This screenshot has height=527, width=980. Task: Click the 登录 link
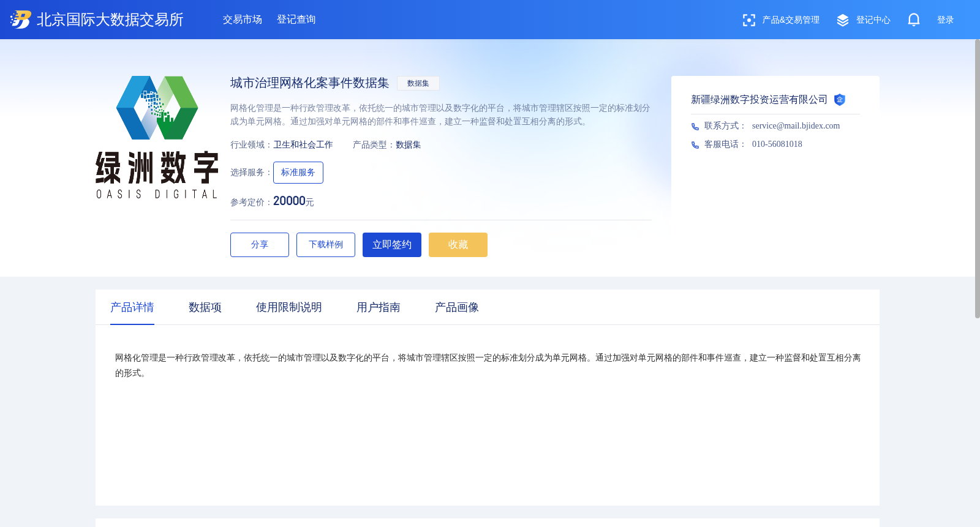(946, 20)
